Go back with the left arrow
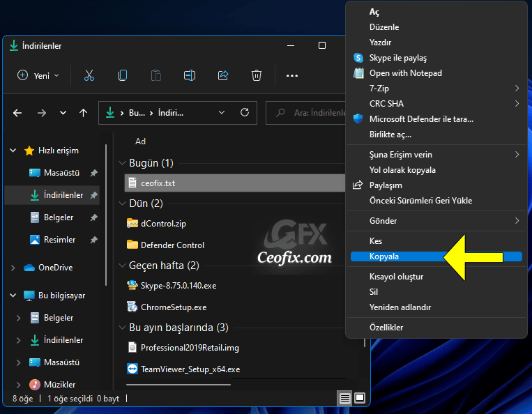Image resolution: width=532 pixels, height=414 pixels. 17,113
